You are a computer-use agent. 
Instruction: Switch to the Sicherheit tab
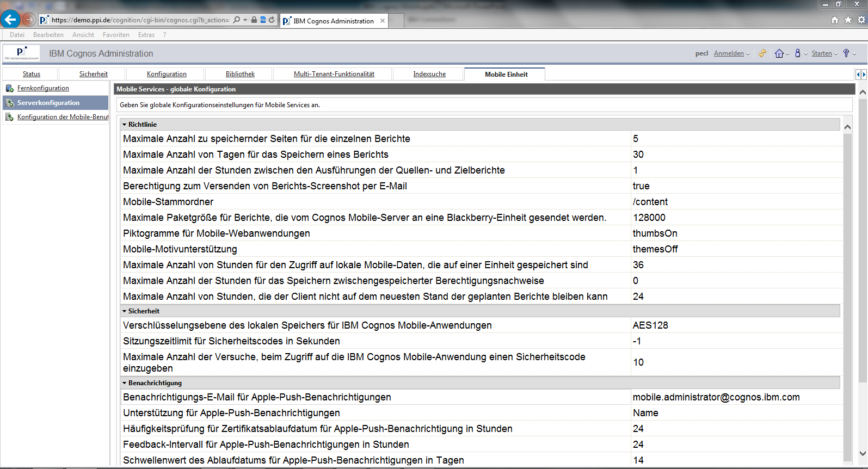pyautogui.click(x=93, y=74)
